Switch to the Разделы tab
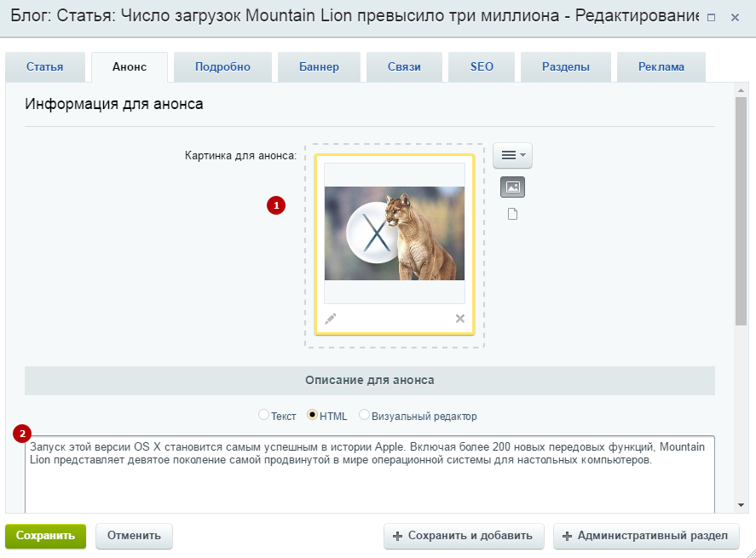Screen dimensions: 756x558 click(566, 67)
